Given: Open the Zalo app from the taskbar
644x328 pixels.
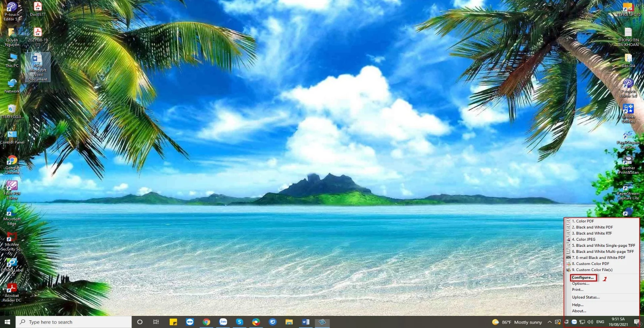Looking at the screenshot, I should click(x=223, y=322).
